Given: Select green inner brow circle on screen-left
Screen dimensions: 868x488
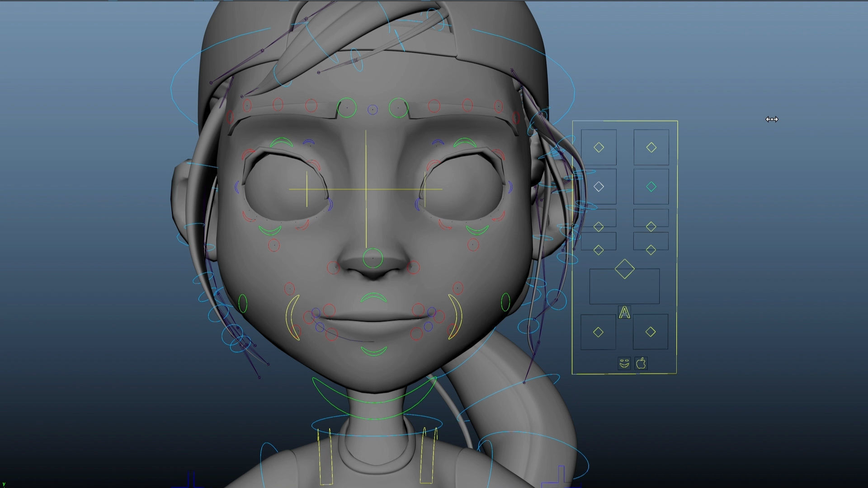Looking at the screenshot, I should (347, 108).
